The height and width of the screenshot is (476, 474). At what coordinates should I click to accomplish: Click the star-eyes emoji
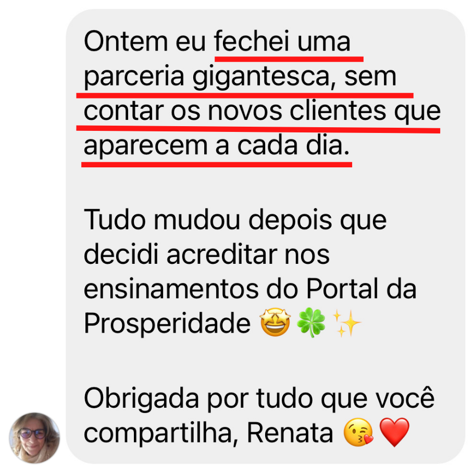pos(275,323)
